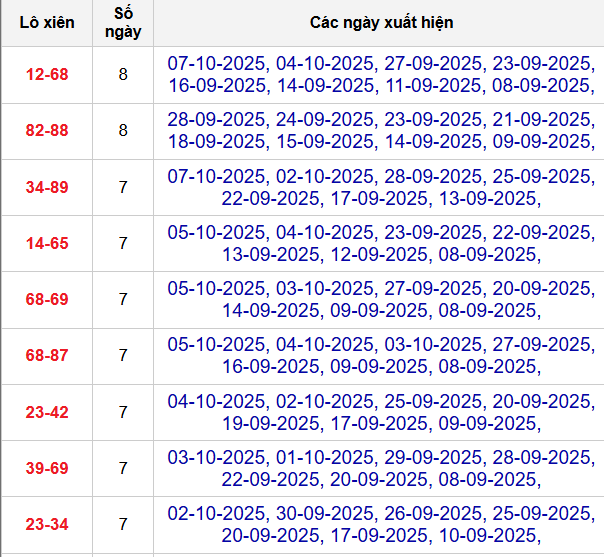Click the "Số ngày" column header
604x557 pixels.
pyautogui.click(x=123, y=22)
